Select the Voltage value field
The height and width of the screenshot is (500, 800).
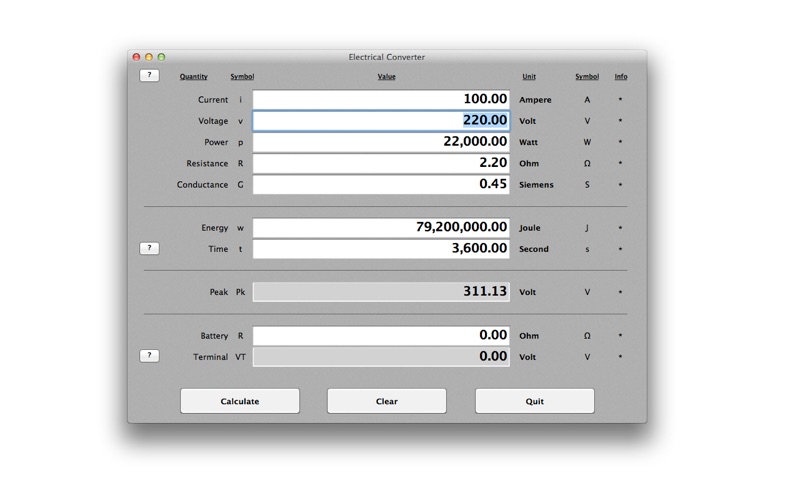coord(381,121)
